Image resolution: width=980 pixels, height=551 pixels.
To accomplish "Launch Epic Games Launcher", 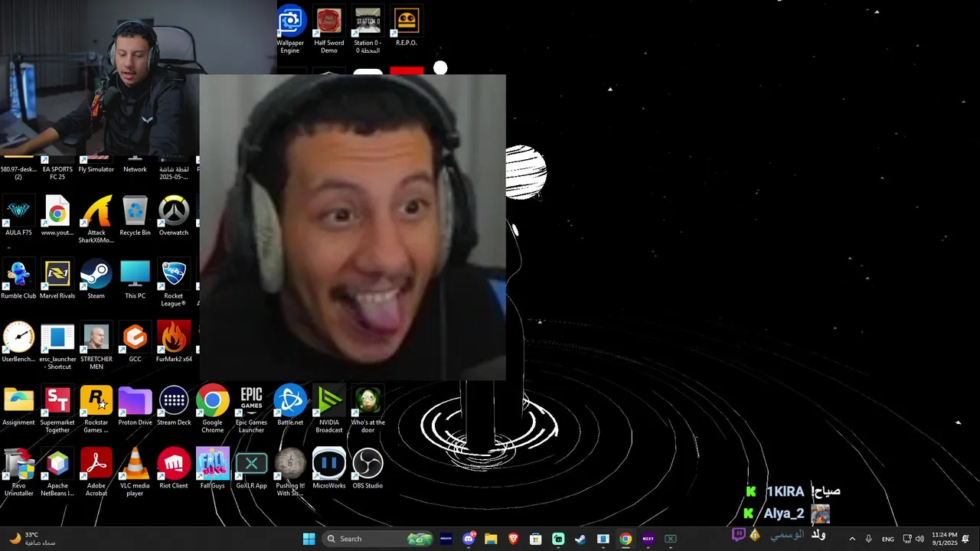I will pyautogui.click(x=251, y=410).
